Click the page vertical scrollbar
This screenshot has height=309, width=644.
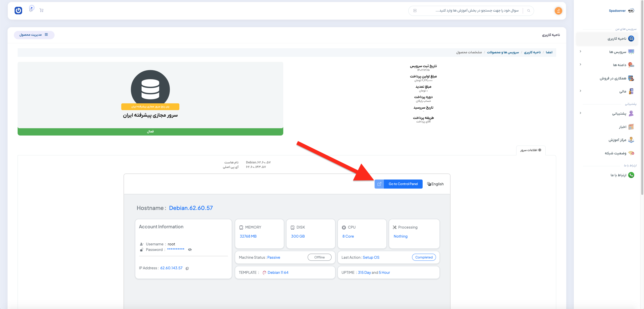642,98
